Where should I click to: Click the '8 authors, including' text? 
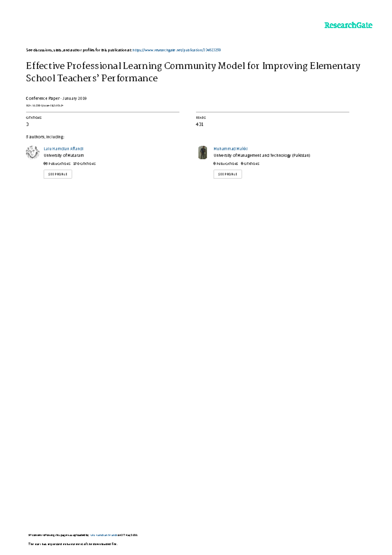[45, 137]
